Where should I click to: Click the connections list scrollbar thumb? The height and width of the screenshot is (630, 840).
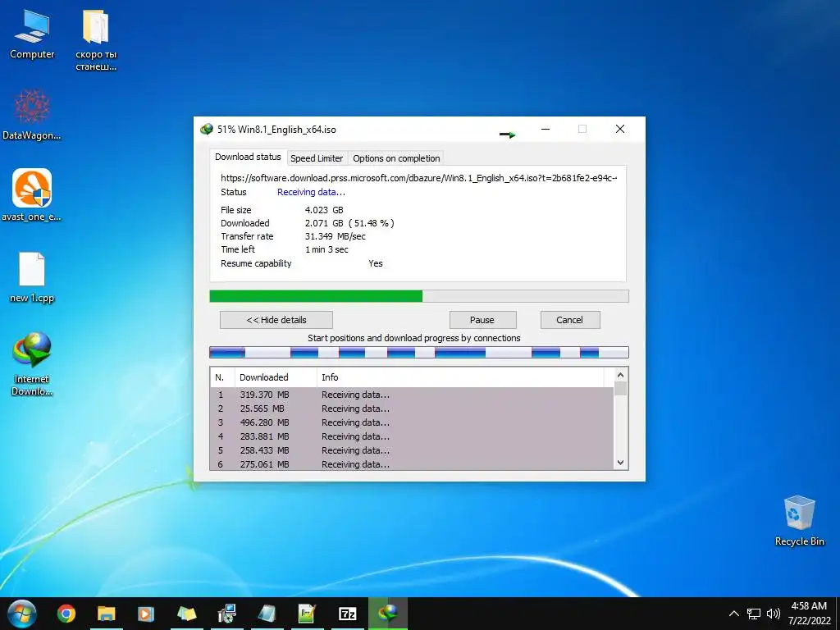point(620,388)
